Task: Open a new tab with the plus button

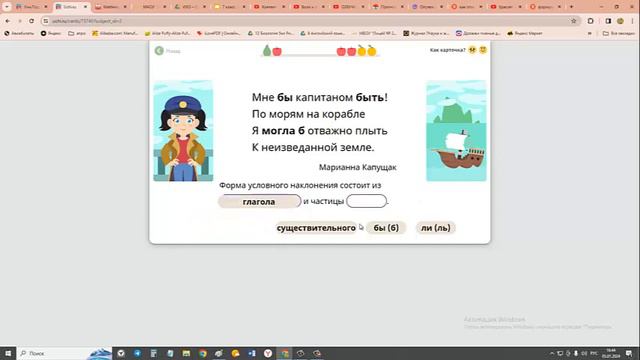Action: tap(571, 7)
